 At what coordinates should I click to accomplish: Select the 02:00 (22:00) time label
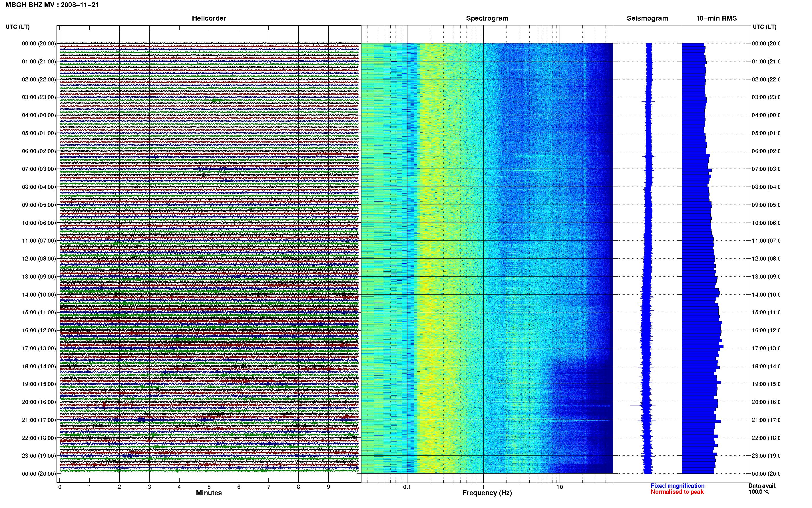pyautogui.click(x=39, y=79)
